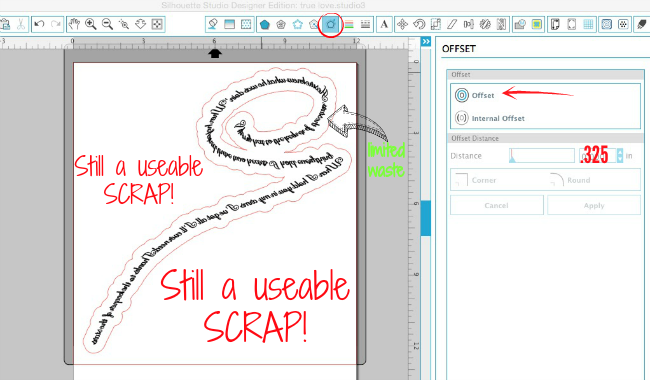This screenshot has width=650, height=380.
Task: Open the Design Page Settings icon
Action: (555, 24)
